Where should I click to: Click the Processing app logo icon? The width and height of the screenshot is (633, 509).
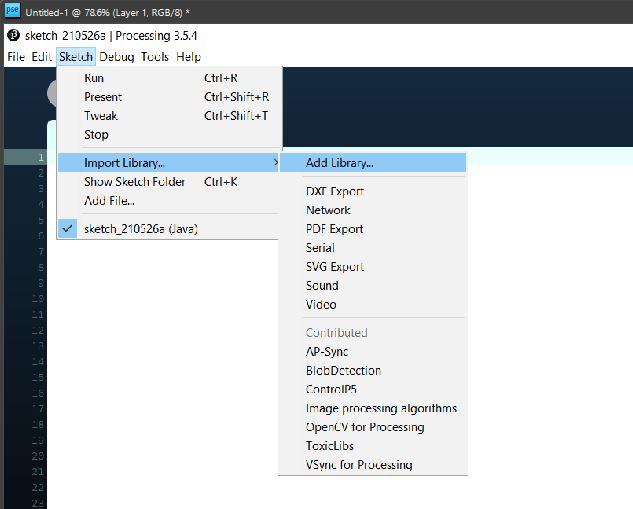click(13, 36)
